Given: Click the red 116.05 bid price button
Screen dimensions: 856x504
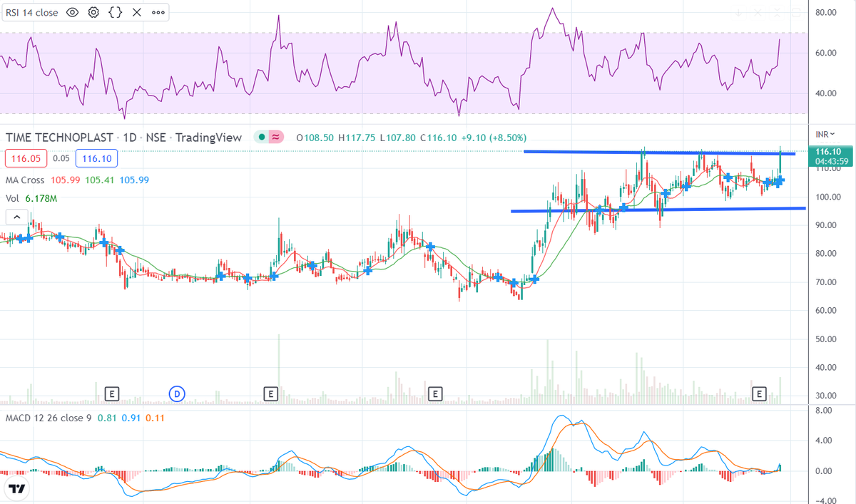Looking at the screenshot, I should coord(26,158).
